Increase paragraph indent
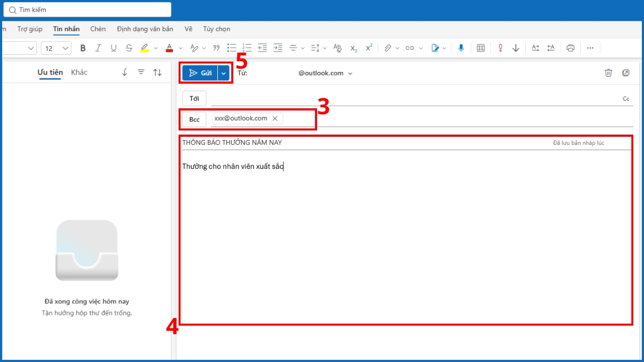This screenshot has height=362, width=644. point(277,48)
